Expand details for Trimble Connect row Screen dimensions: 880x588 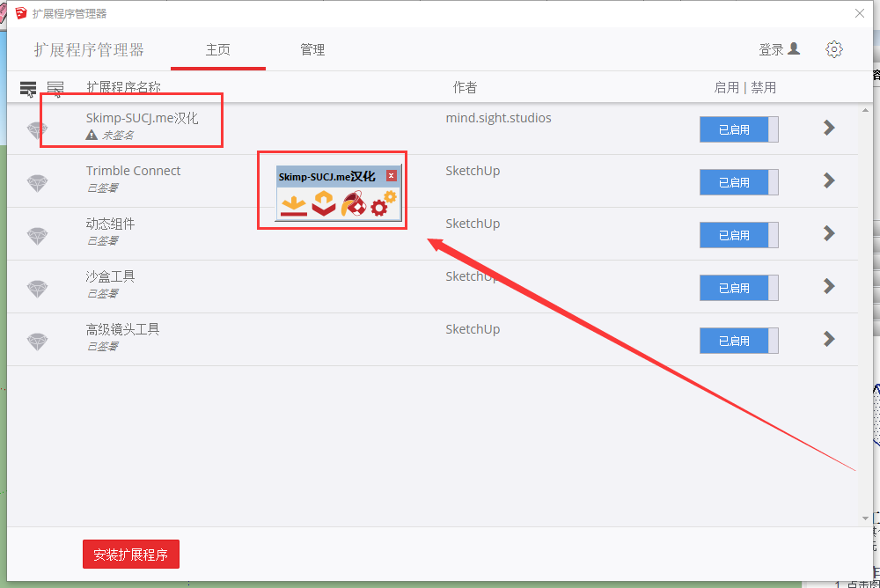click(829, 180)
